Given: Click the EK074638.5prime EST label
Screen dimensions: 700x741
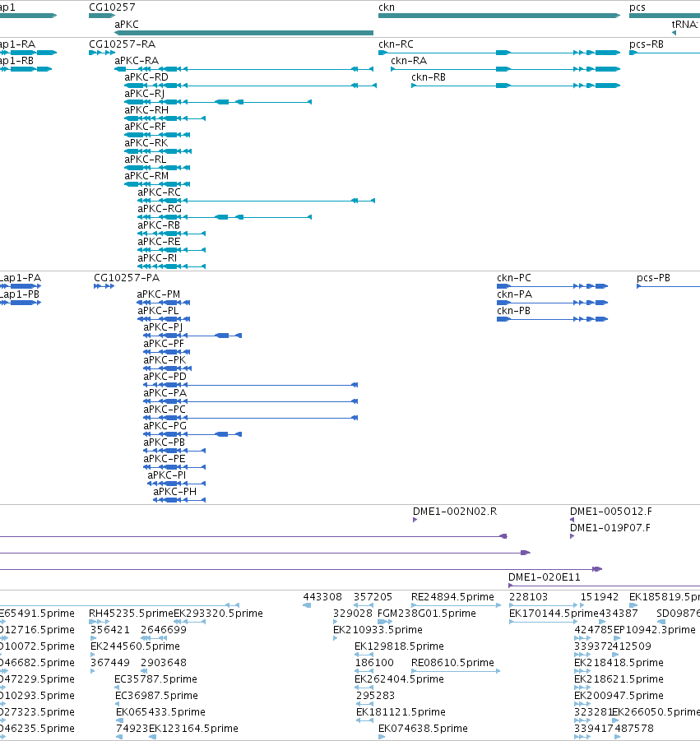Looking at the screenshot, I should pos(423,728).
